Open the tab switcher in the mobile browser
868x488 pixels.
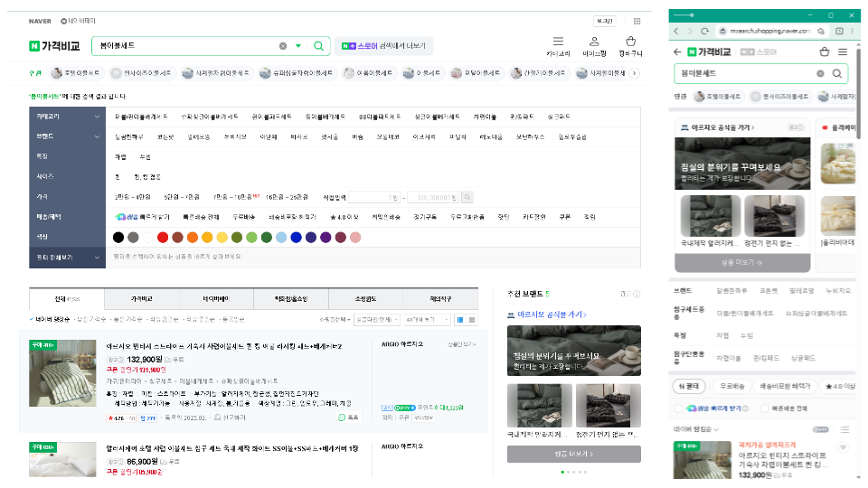coord(839,31)
